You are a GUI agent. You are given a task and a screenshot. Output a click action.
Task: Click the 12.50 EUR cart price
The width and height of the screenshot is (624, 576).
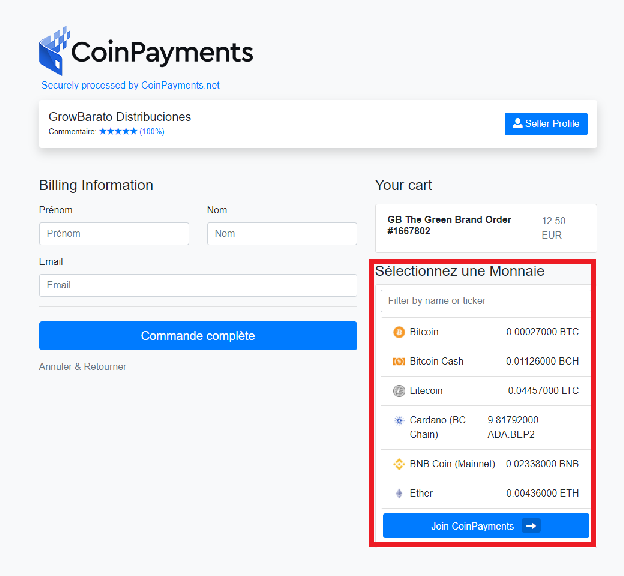tap(554, 228)
